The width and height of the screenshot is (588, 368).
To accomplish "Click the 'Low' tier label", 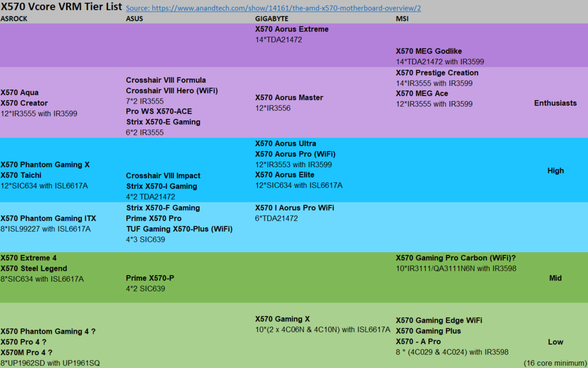I will click(x=556, y=342).
